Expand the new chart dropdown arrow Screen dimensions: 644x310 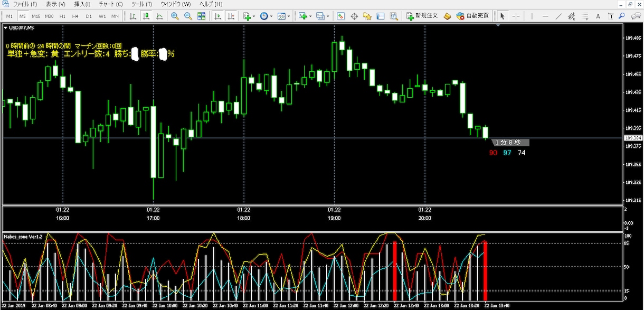pyautogui.click(x=310, y=16)
